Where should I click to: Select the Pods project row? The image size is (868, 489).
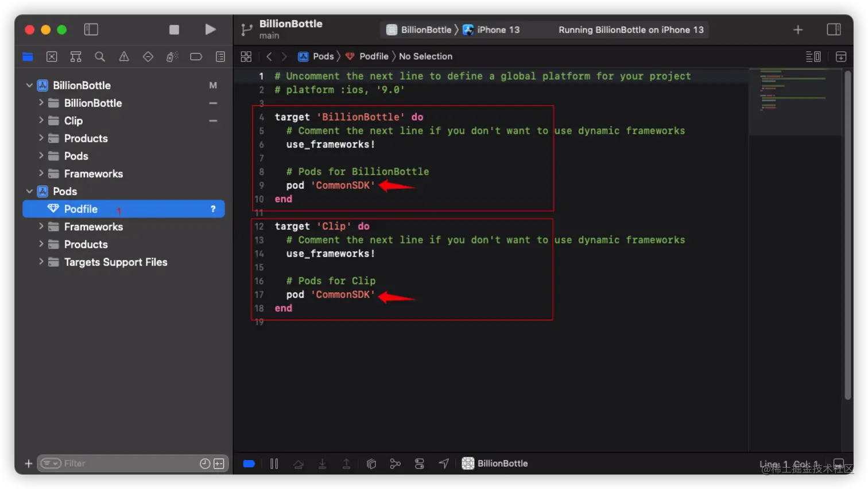pyautogui.click(x=123, y=191)
